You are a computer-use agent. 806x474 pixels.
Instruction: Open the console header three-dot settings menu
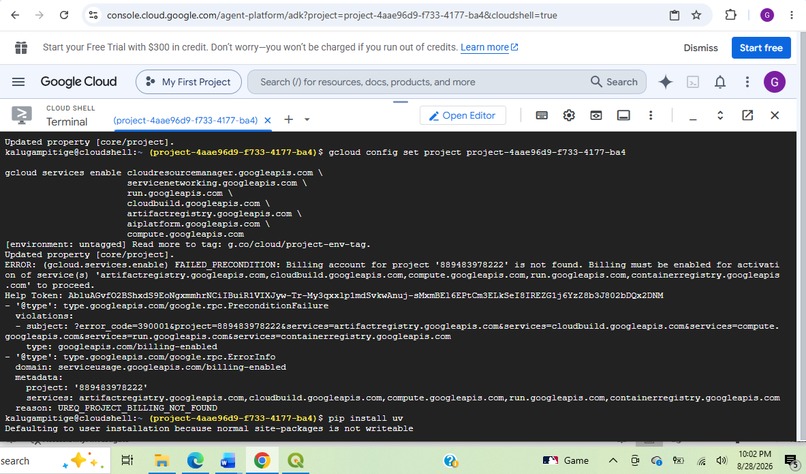pos(747,82)
